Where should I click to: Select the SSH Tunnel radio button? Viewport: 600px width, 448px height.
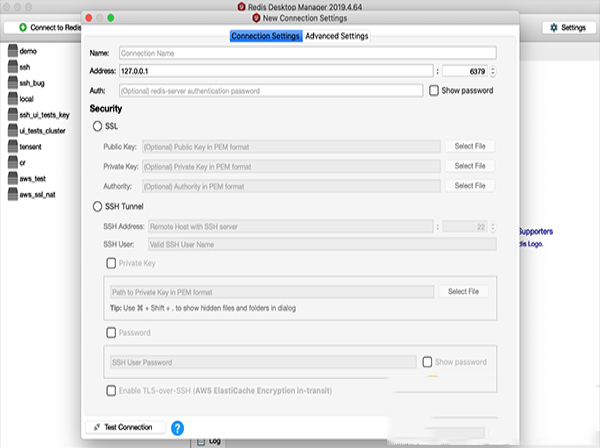click(x=97, y=206)
